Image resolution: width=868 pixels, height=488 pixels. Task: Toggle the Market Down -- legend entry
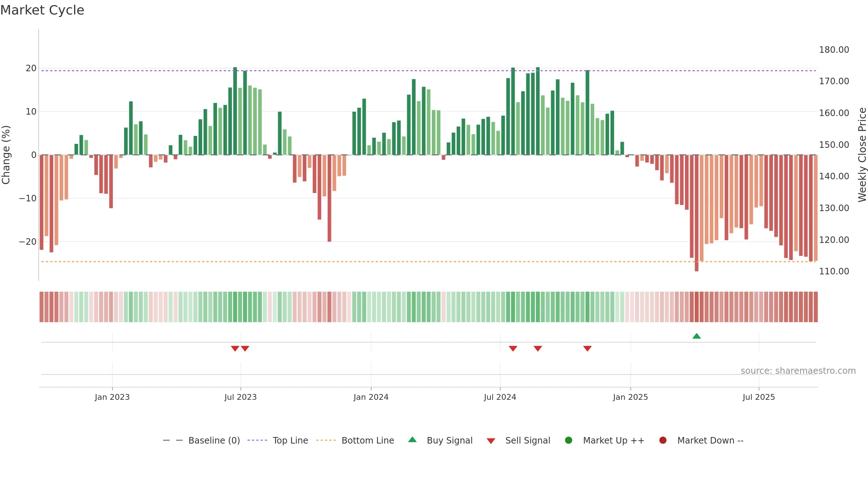[x=701, y=440]
